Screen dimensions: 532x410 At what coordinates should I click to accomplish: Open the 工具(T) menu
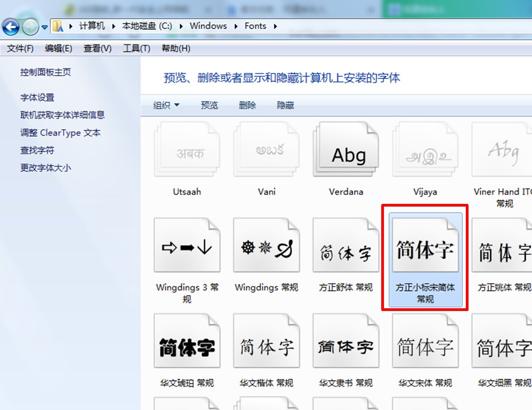click(x=136, y=48)
